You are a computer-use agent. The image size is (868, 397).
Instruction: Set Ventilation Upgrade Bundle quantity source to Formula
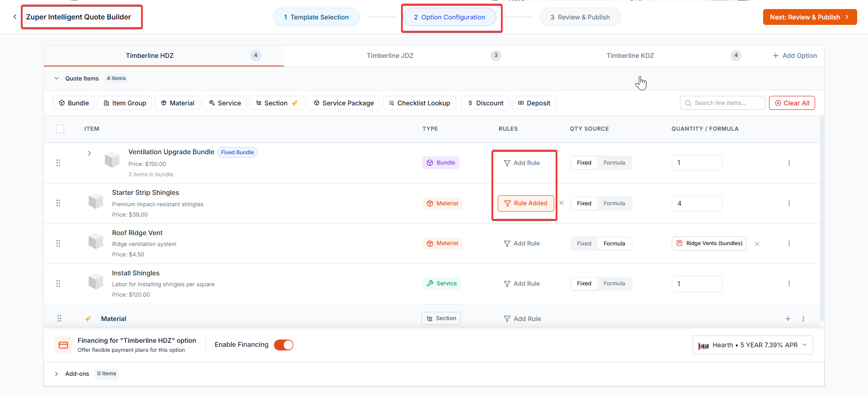(614, 163)
